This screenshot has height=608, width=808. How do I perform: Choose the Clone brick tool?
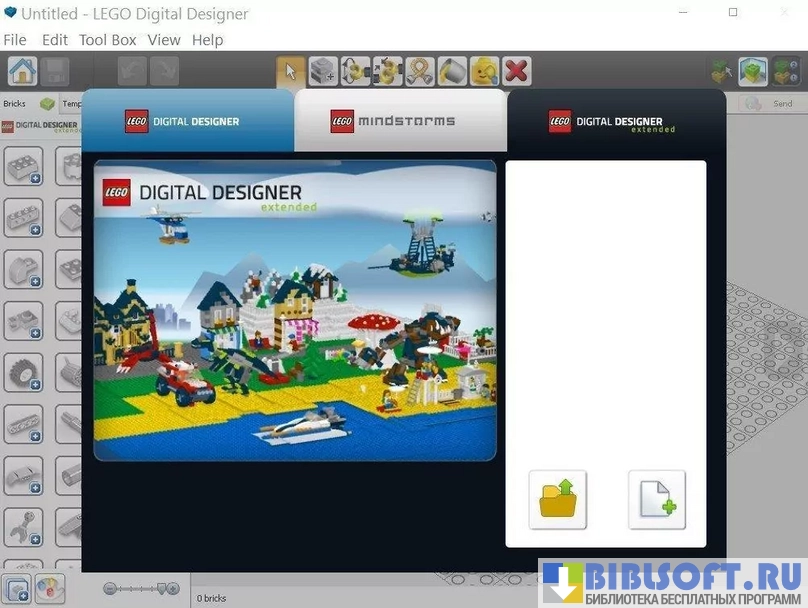(x=323, y=71)
